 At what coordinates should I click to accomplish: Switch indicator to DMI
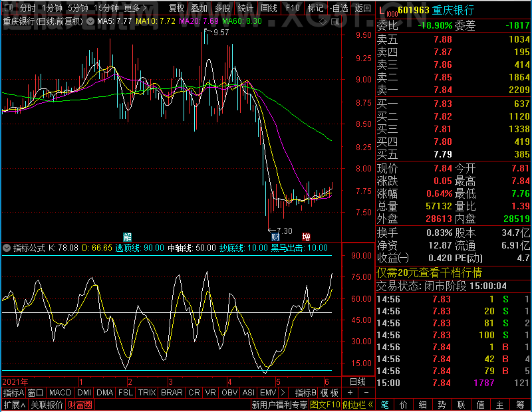84,393
